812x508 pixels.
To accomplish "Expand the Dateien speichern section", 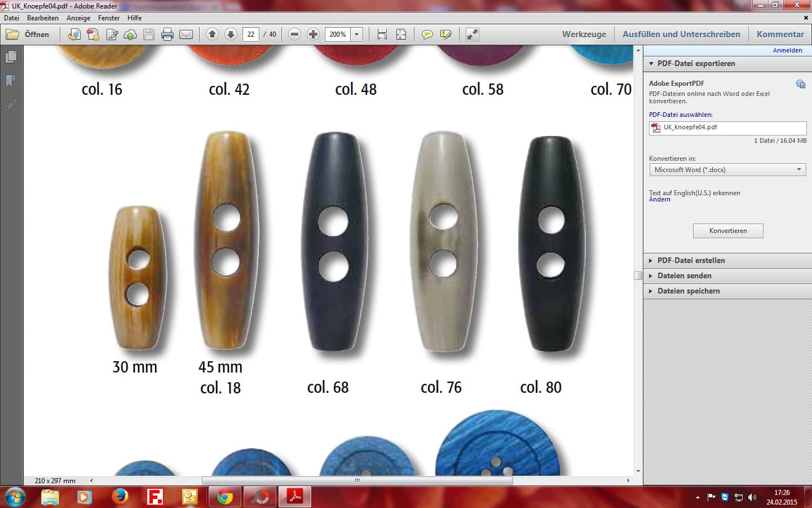I will [727, 291].
